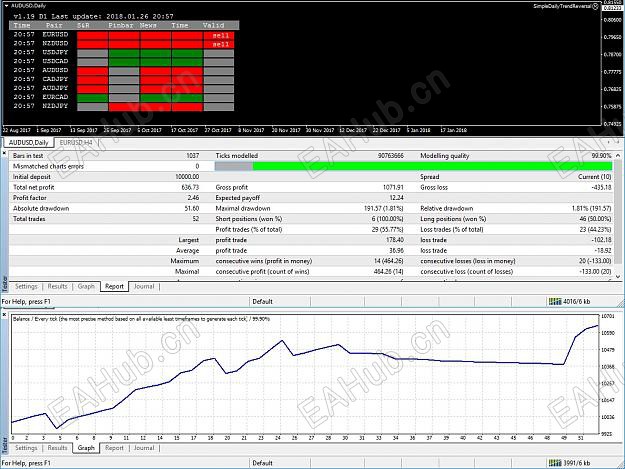Select the USDCAD pair label in dashboard

(x=55, y=61)
